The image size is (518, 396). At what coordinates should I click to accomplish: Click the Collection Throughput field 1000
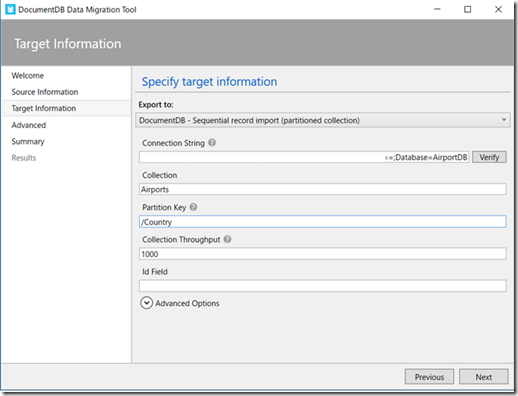point(323,254)
